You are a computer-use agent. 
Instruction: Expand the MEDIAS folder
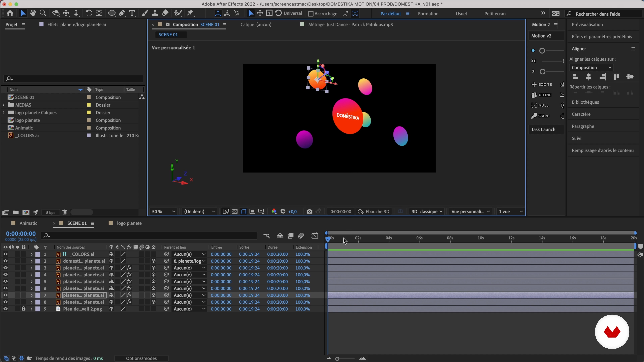point(4,105)
